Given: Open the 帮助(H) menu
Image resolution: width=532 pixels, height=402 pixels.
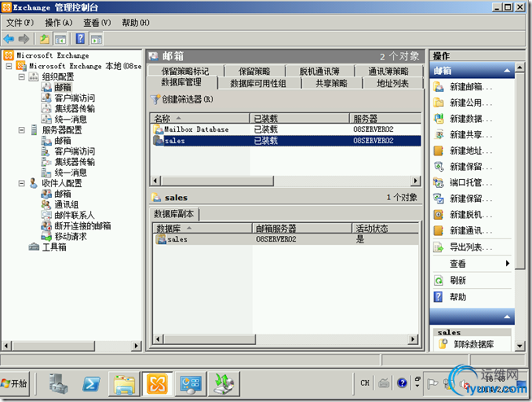Looking at the screenshot, I should (x=135, y=23).
